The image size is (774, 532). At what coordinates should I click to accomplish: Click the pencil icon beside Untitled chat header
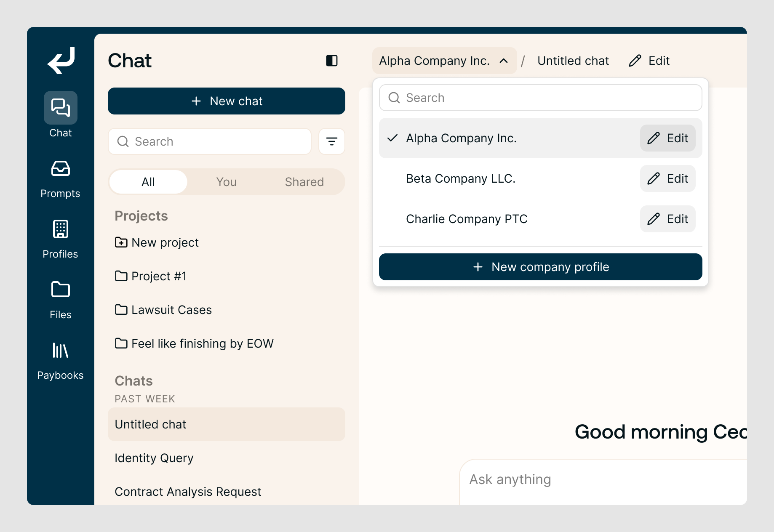tap(635, 61)
